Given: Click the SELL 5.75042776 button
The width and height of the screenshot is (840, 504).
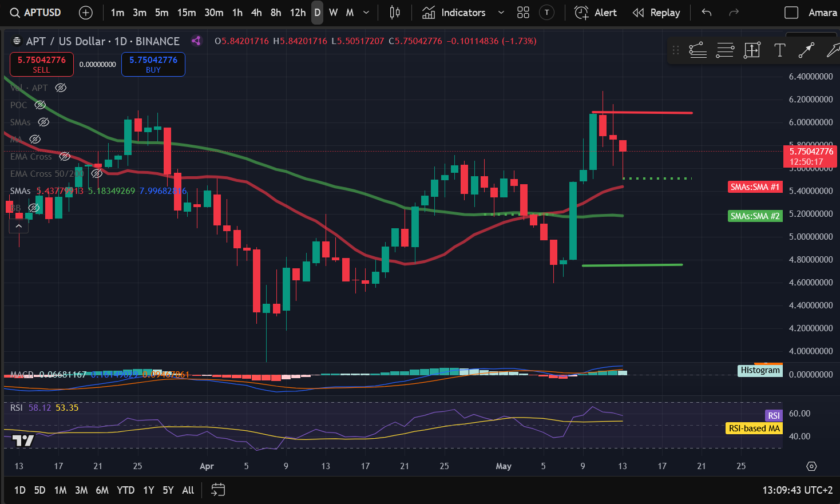Looking at the screenshot, I should (42, 65).
